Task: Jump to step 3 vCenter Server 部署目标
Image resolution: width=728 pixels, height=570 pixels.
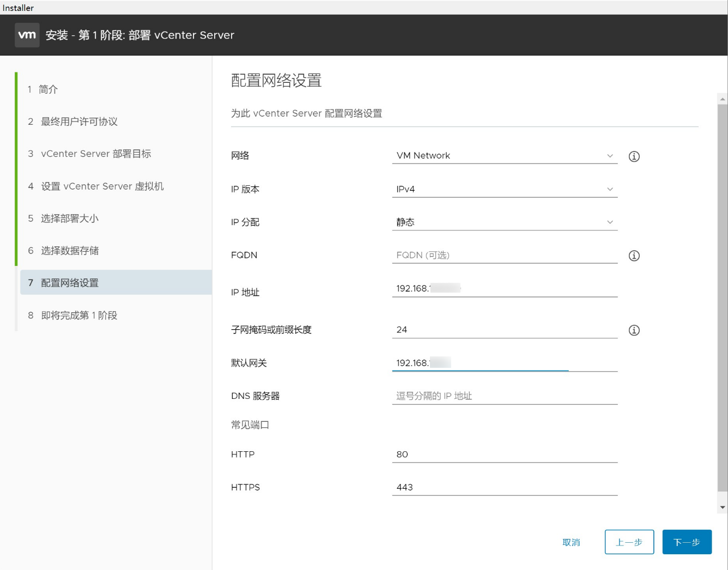Action: coord(96,154)
